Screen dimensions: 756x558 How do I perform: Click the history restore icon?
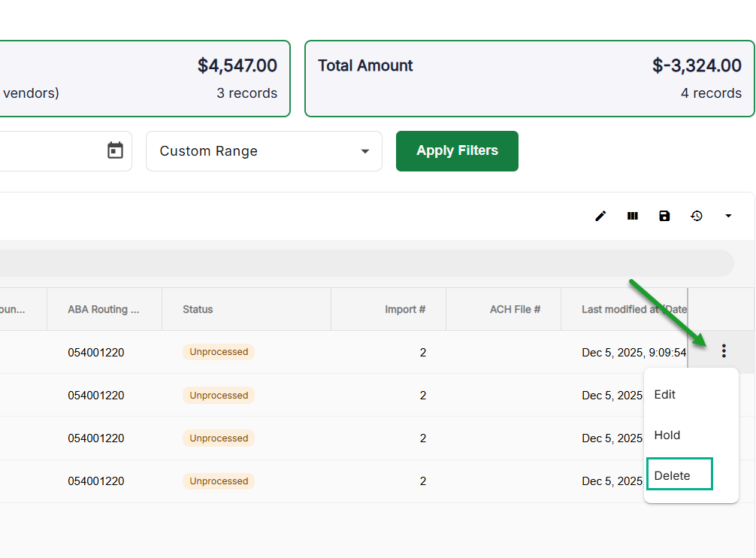(x=697, y=217)
